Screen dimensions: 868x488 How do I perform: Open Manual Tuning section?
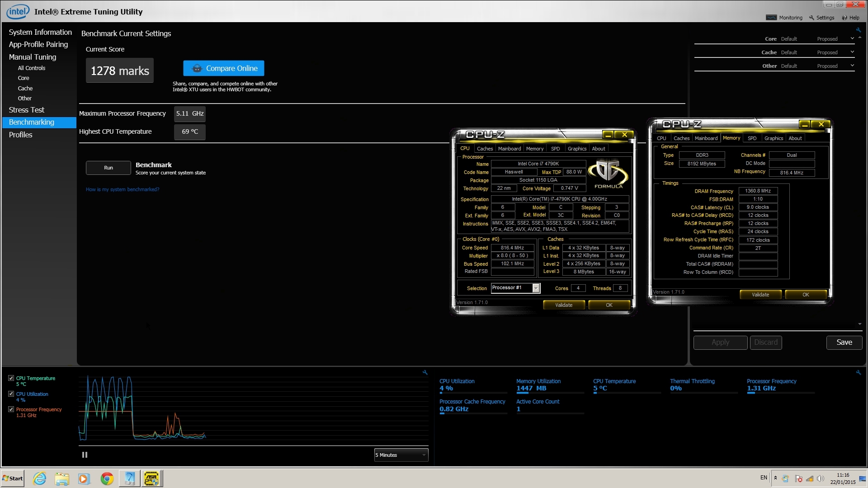33,57
